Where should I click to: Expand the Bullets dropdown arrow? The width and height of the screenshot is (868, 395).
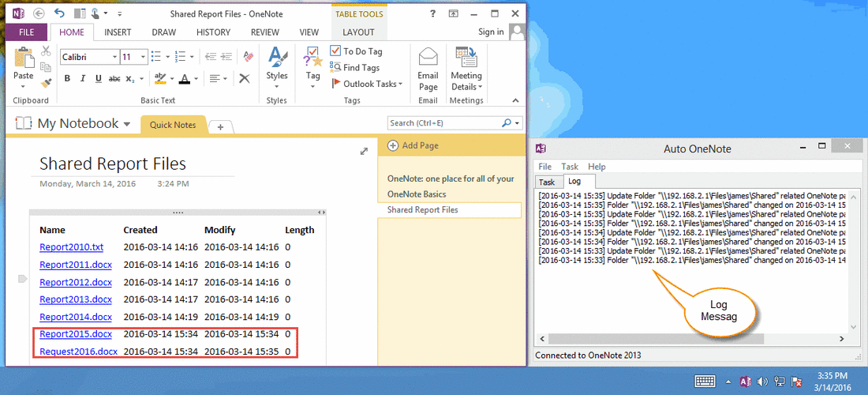(166, 57)
